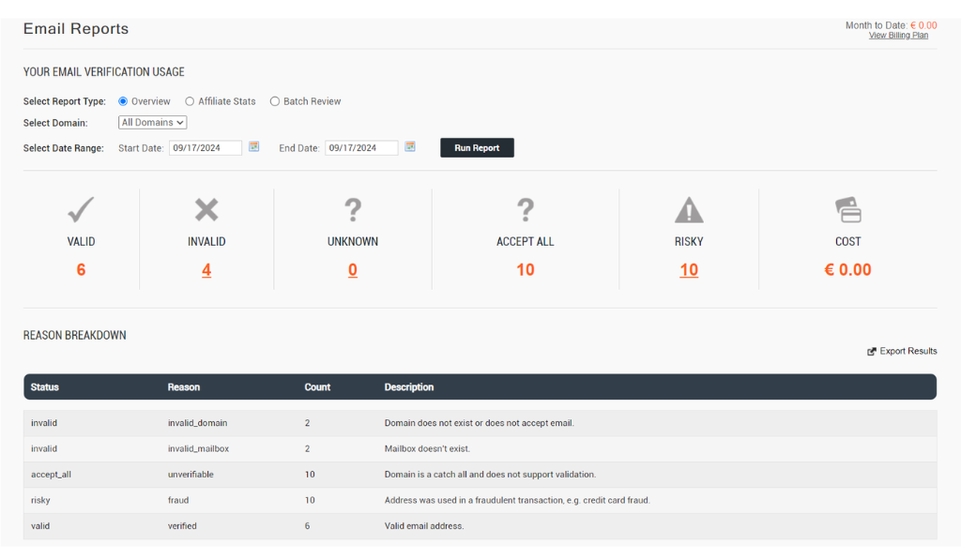Click the Reason column header
Image resolution: width=961 pixels, height=560 pixels.
(x=184, y=387)
